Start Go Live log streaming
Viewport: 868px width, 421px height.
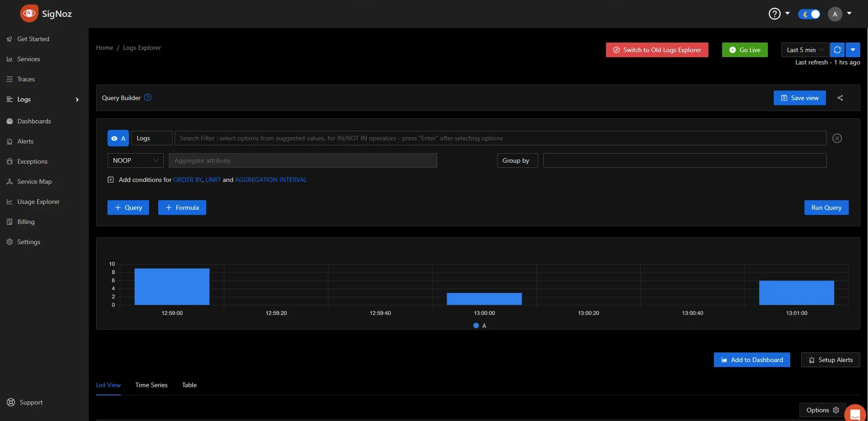(x=745, y=50)
